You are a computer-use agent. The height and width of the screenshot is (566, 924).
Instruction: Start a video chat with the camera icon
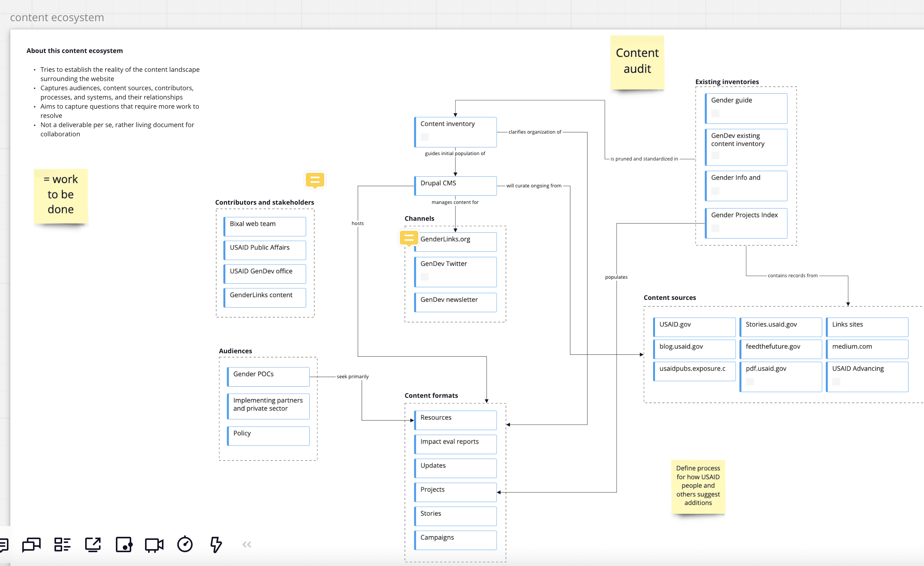tap(154, 544)
